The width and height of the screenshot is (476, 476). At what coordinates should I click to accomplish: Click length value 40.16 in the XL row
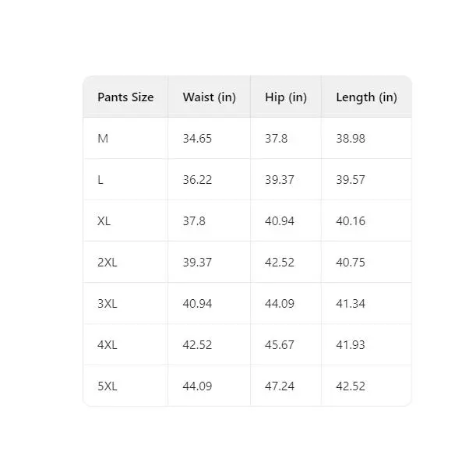point(351,221)
